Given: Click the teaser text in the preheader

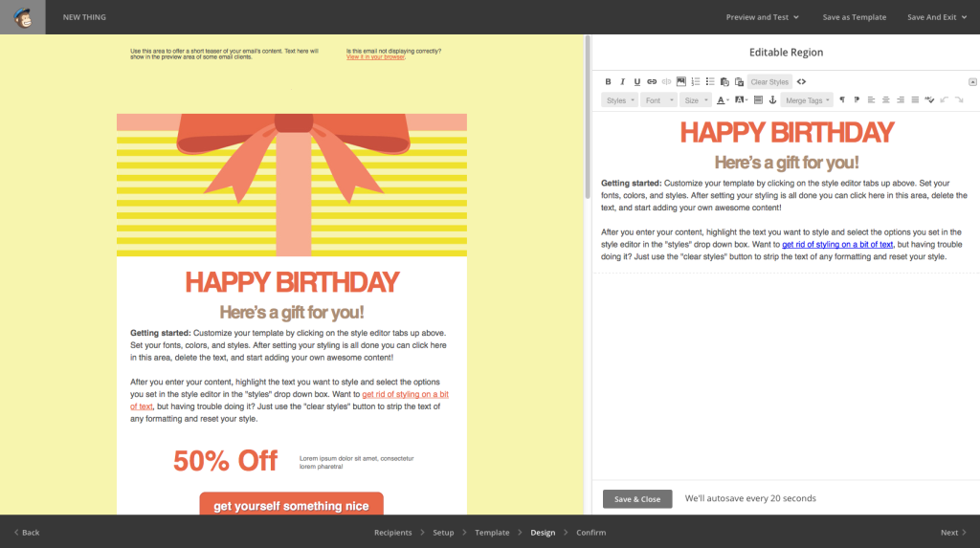Looking at the screenshot, I should 224,54.
